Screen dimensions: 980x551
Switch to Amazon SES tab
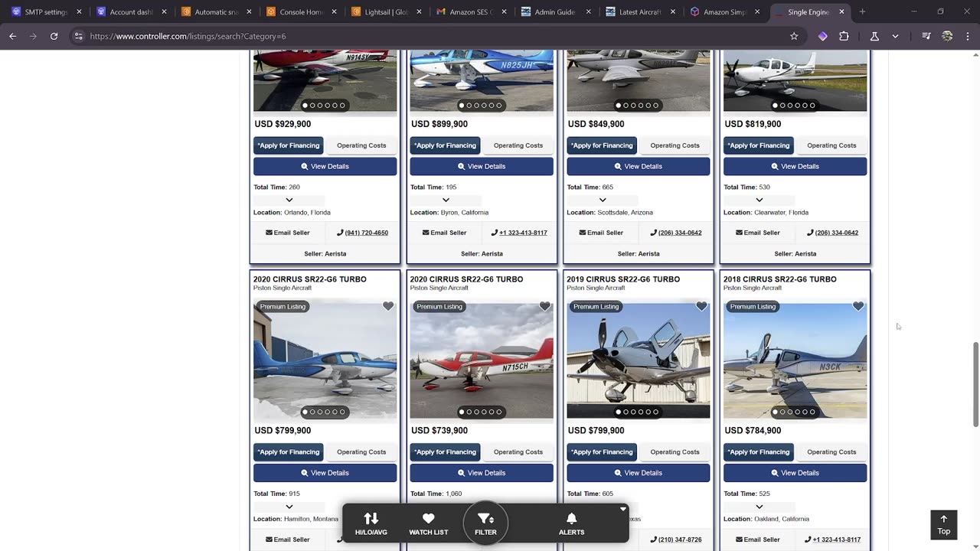click(471, 11)
